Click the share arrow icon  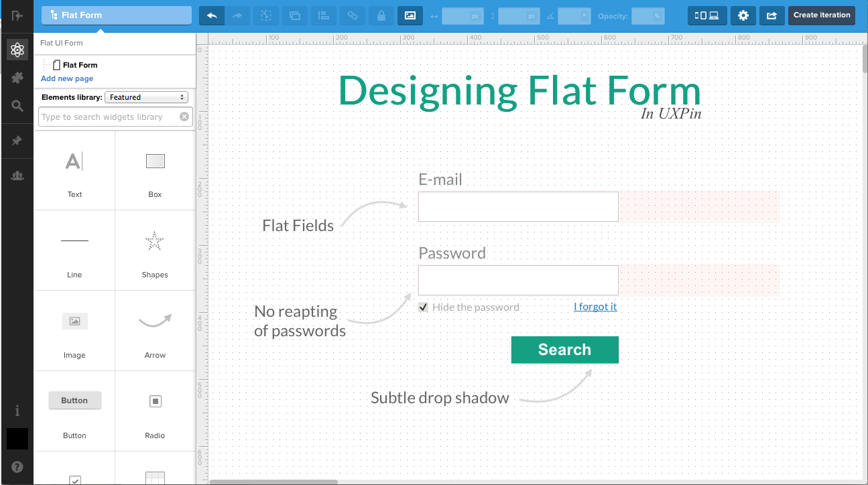click(771, 15)
